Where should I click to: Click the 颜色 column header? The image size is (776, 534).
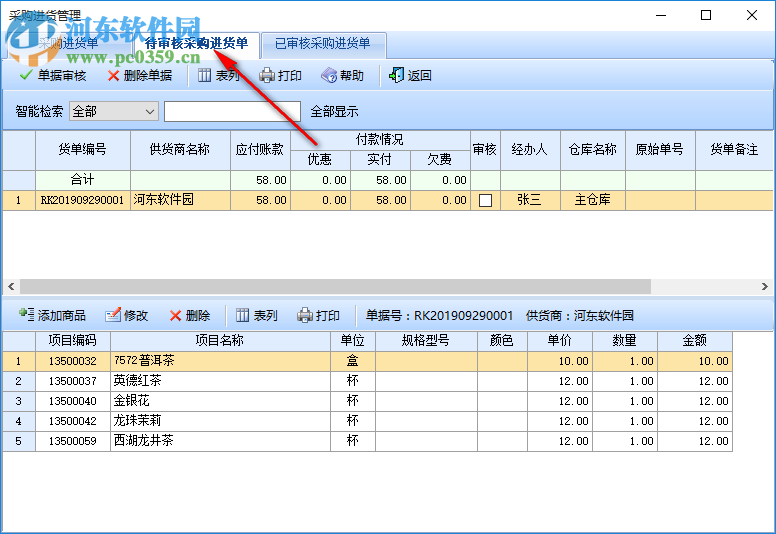point(502,341)
